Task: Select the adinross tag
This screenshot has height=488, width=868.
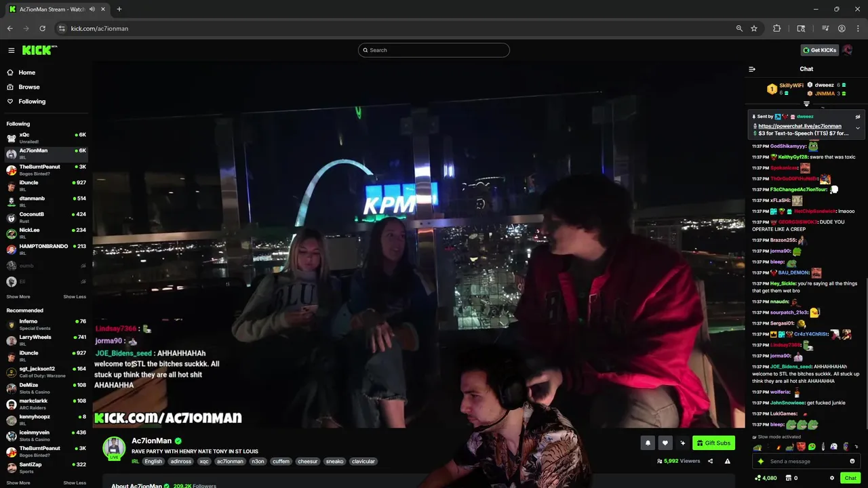Action: (x=181, y=462)
